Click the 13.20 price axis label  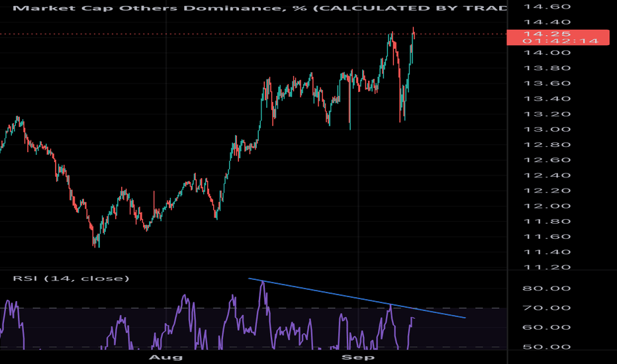coord(547,114)
